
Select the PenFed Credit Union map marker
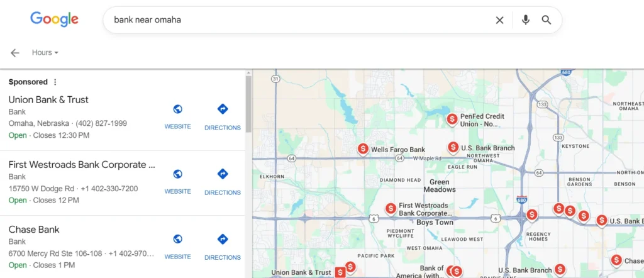pyautogui.click(x=452, y=120)
